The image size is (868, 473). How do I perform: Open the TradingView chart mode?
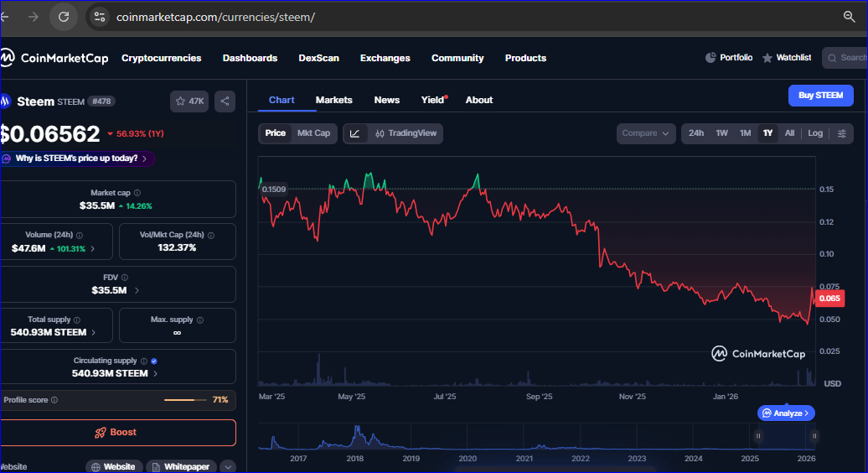pos(406,133)
